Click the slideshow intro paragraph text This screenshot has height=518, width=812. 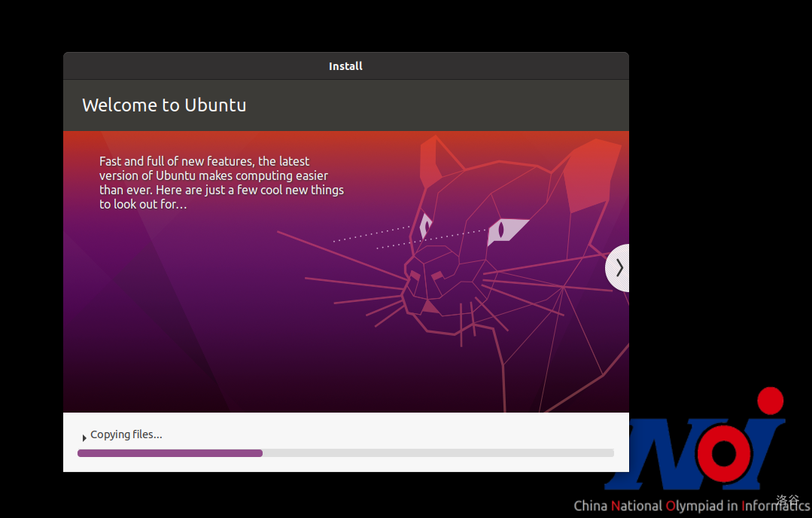221,182
